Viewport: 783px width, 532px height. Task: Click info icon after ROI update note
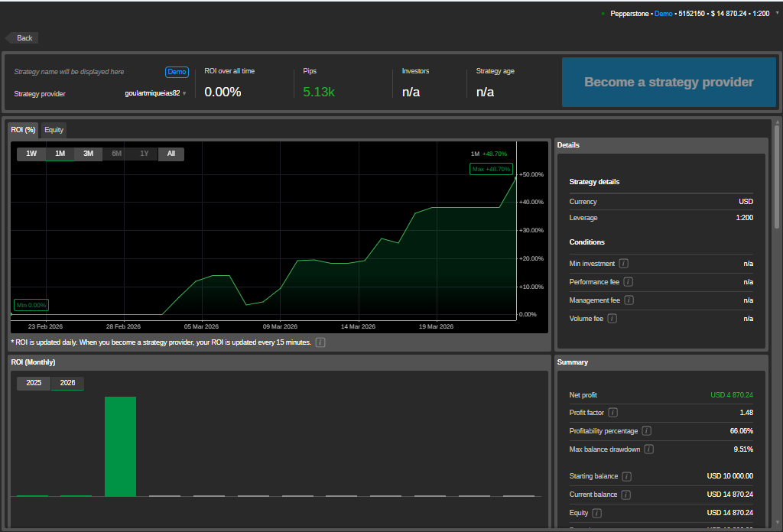click(320, 342)
